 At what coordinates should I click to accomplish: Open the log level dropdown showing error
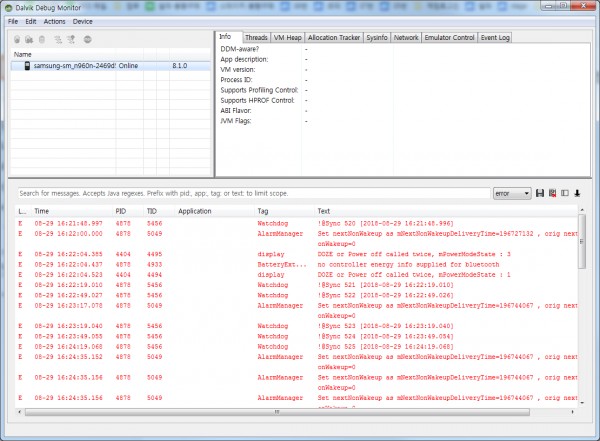tap(512, 193)
